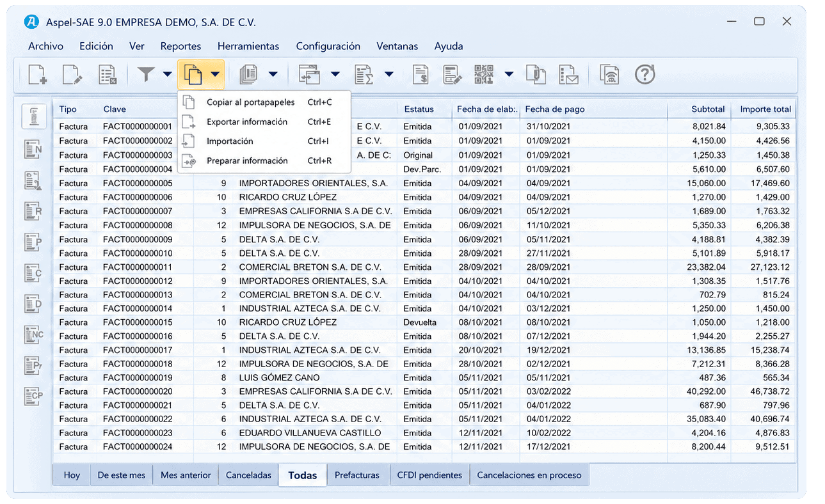The image size is (825, 504).
Task: Switch to the Mes anterior tab
Action: [x=186, y=475]
